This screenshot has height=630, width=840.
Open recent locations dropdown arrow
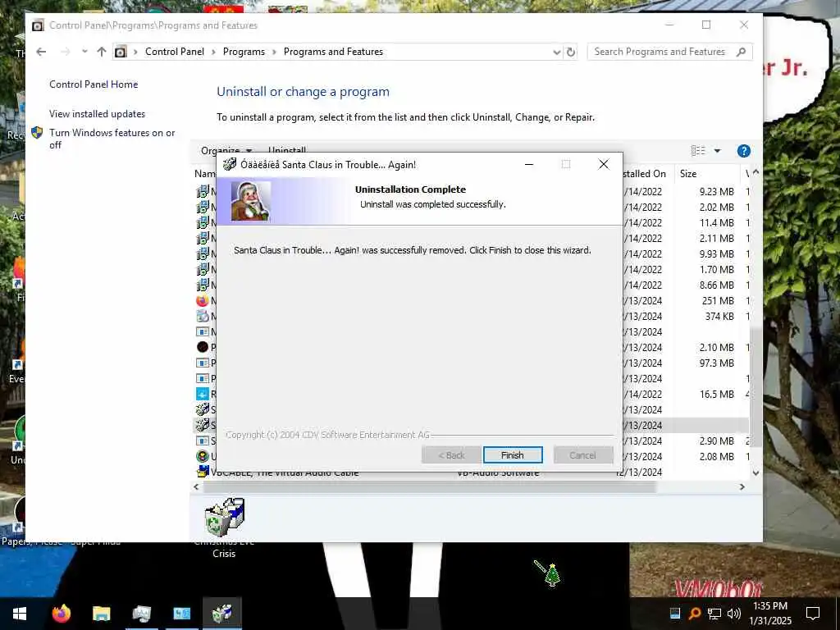click(x=84, y=52)
